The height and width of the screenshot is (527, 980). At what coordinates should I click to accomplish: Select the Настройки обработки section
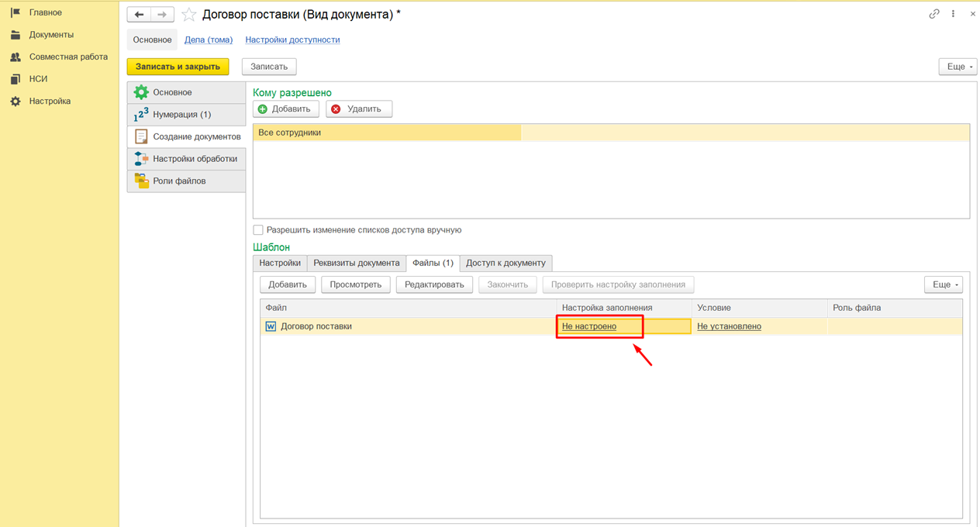point(186,159)
